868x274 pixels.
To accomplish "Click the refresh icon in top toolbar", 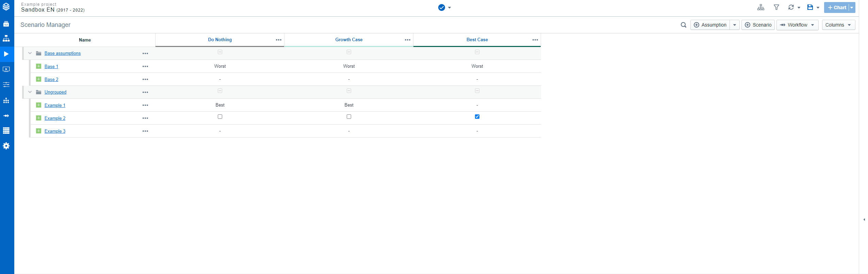I will [x=791, y=7].
